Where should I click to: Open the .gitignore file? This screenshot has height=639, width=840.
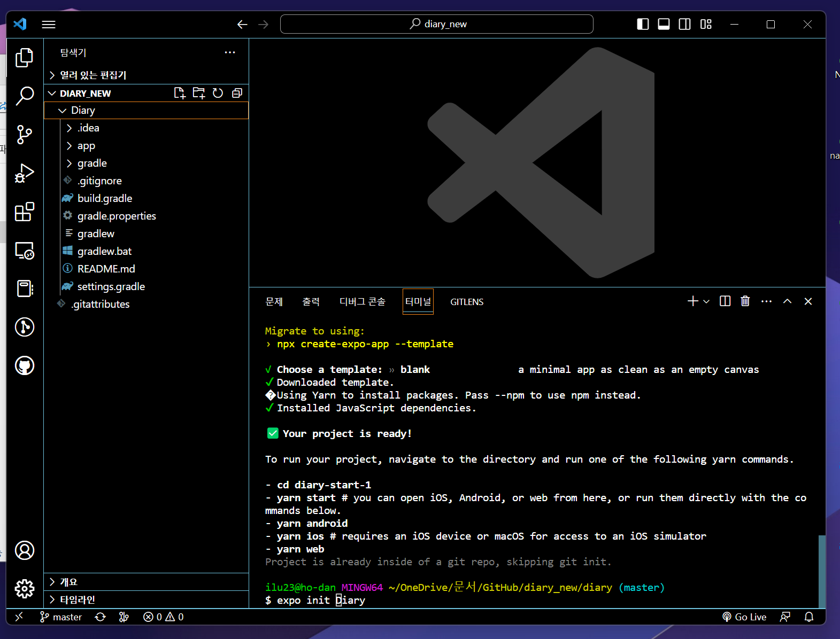pyautogui.click(x=146, y=181)
